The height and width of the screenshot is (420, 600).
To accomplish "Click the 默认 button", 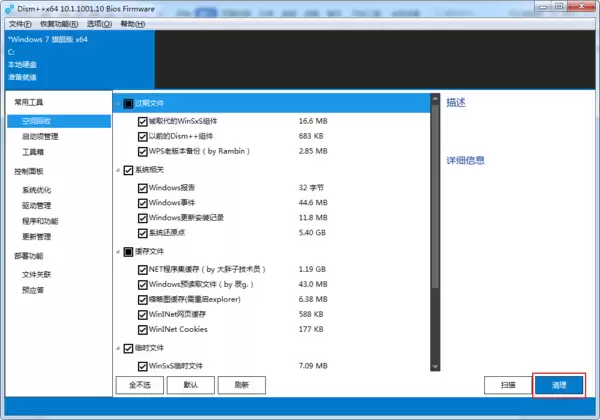I will pyautogui.click(x=191, y=385).
